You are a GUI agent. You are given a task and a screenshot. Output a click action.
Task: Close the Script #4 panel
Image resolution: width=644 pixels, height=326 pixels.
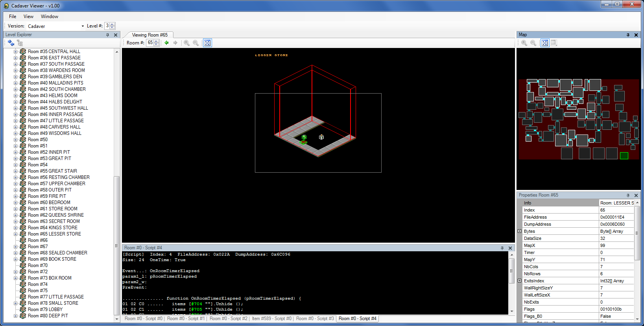tap(510, 248)
